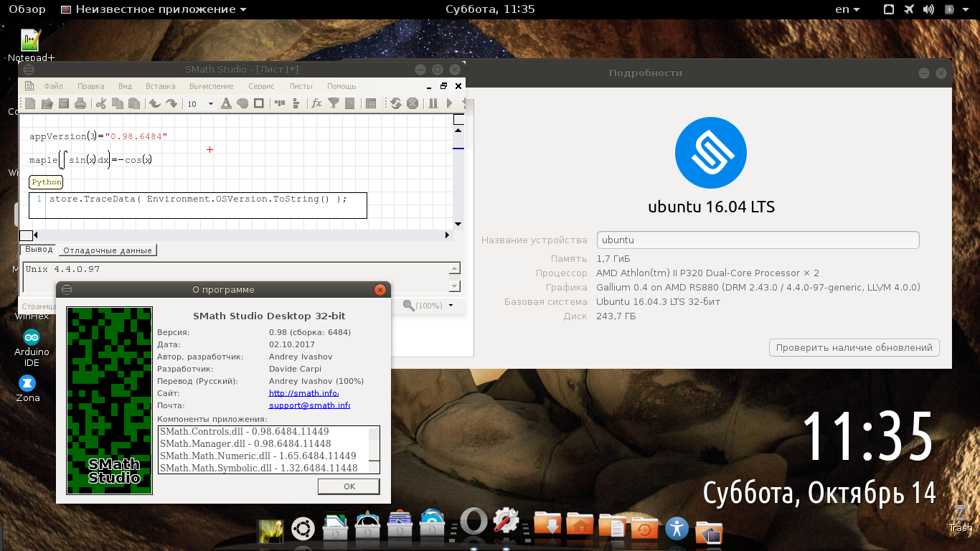Click the Cut (scissors) toolbar icon

point(101,103)
